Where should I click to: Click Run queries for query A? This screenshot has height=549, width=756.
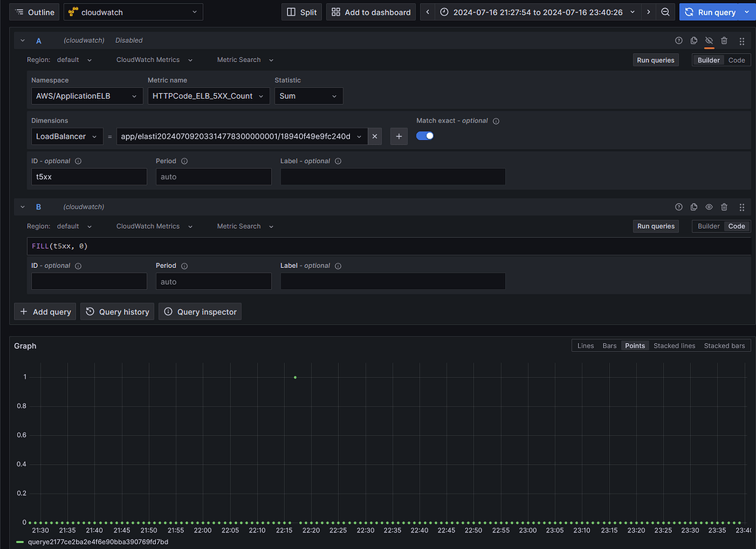coord(656,60)
